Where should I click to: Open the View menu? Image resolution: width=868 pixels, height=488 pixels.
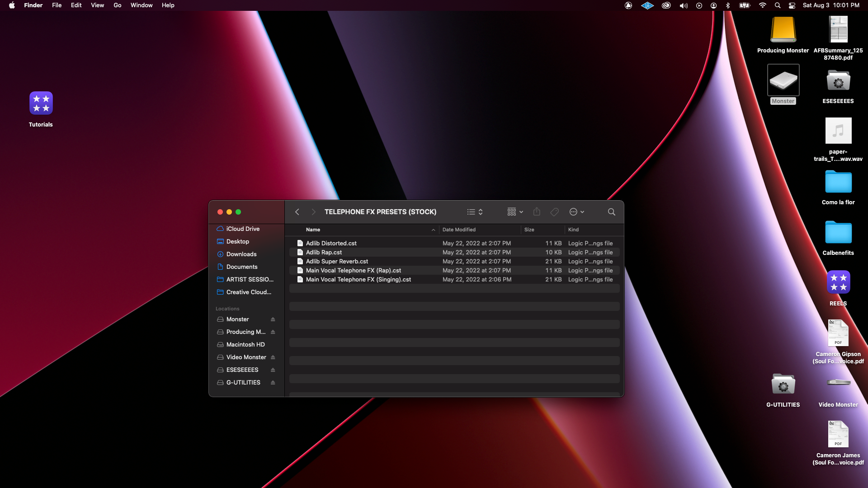tap(97, 5)
